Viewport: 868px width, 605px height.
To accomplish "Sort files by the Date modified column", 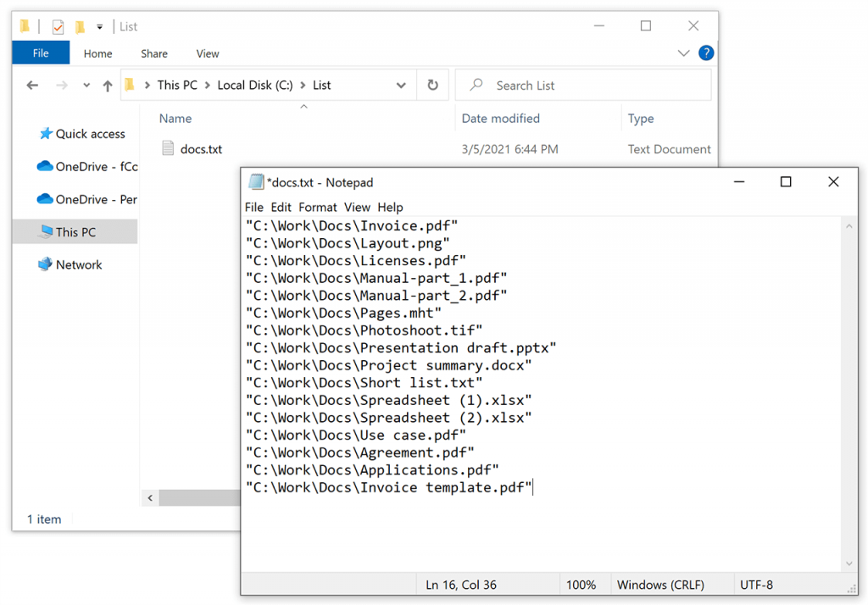I will tap(502, 119).
